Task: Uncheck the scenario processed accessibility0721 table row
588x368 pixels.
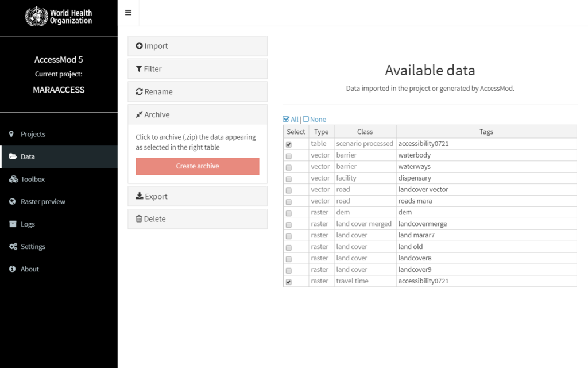Action: (x=289, y=144)
